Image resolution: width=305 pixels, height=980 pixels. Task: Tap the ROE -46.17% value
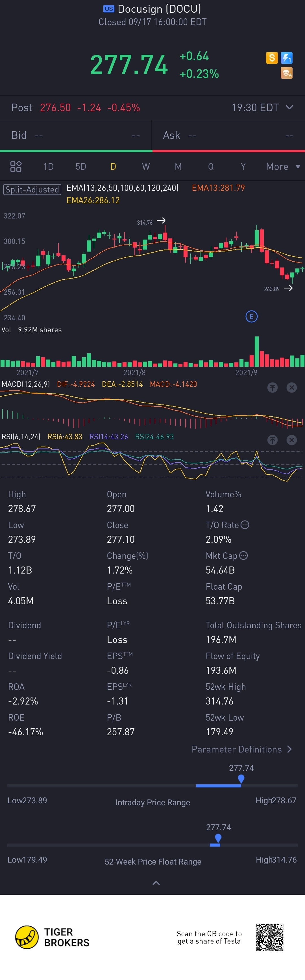(25, 732)
